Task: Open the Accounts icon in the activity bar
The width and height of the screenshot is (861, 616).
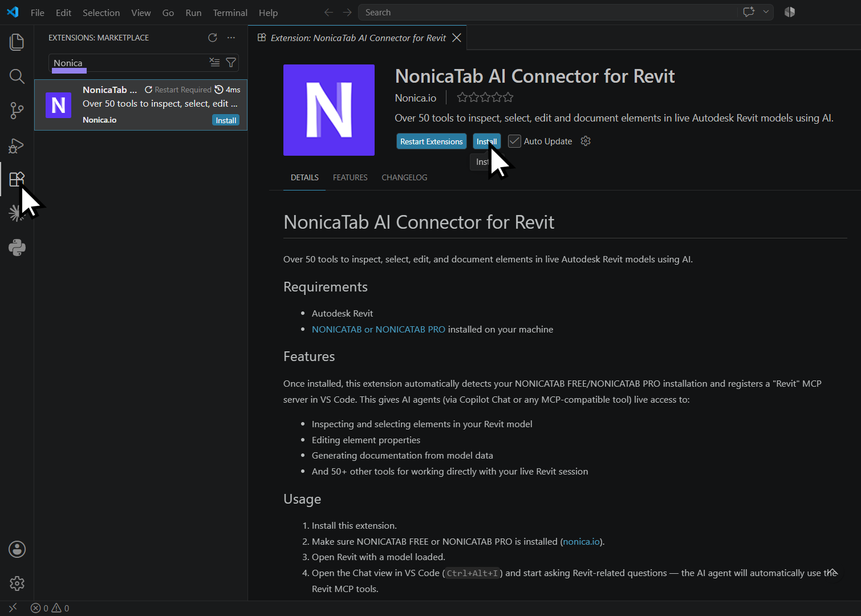Action: click(x=17, y=549)
